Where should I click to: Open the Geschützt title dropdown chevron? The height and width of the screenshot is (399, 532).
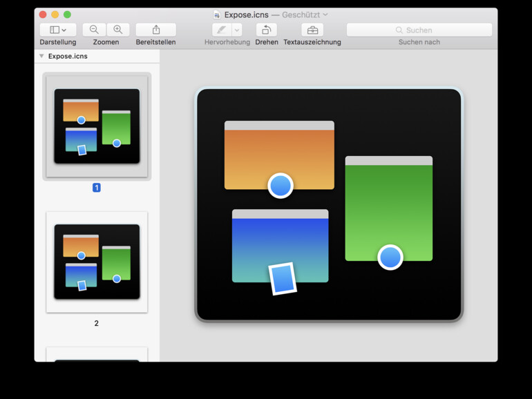(x=325, y=14)
